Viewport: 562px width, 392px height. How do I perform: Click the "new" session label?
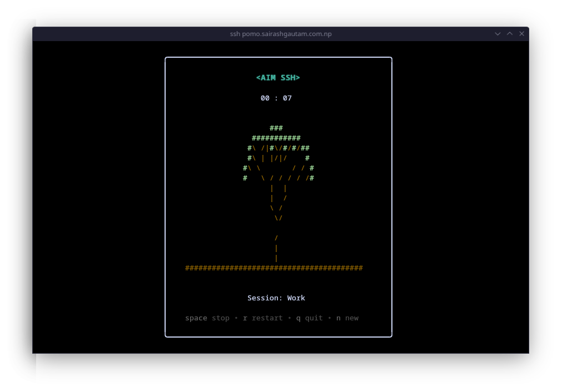(352, 318)
